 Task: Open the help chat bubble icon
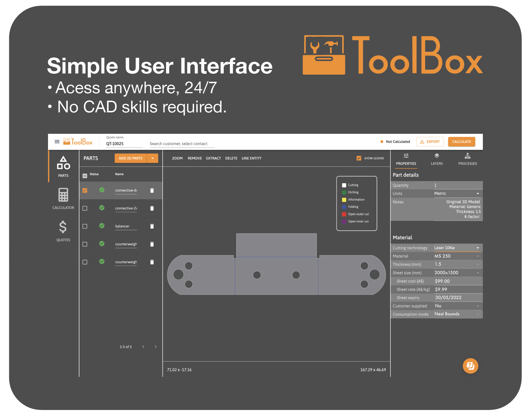pos(471,366)
